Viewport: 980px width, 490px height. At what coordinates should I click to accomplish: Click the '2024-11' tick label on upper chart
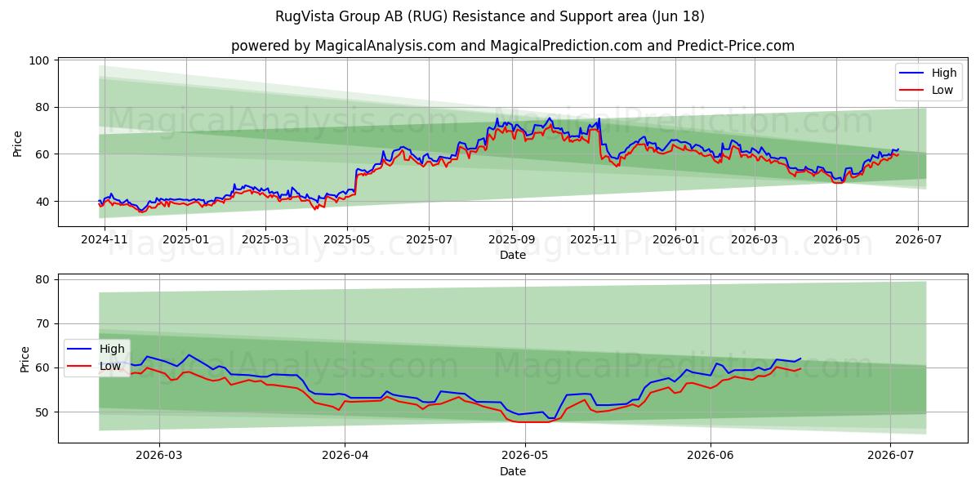point(105,240)
